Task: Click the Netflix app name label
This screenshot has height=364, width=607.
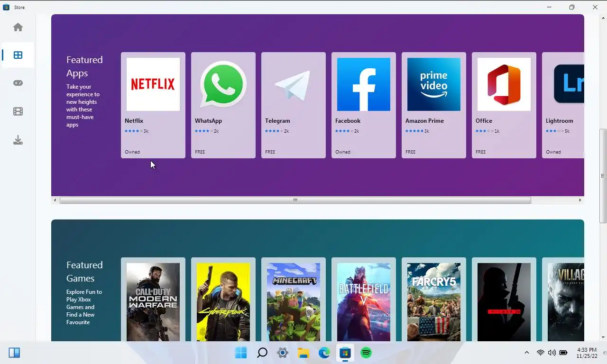Action: [x=134, y=121]
